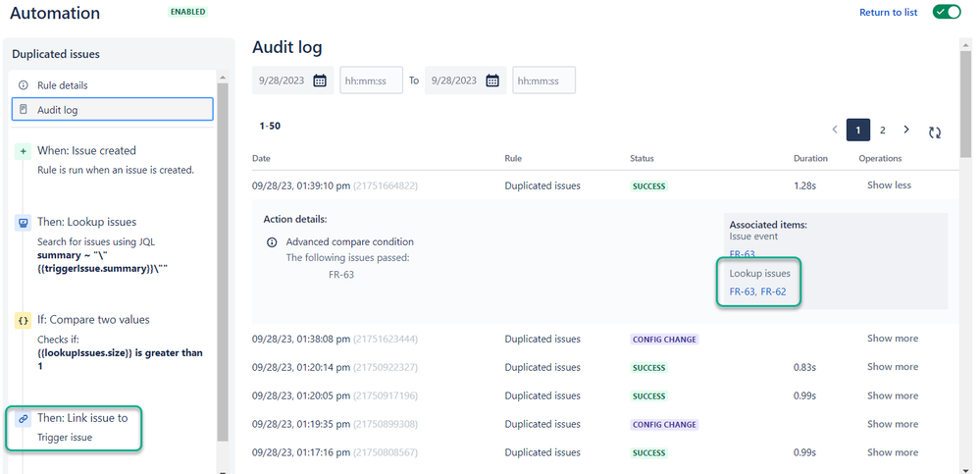This screenshot has width=980, height=474.
Task: Open the If: Compare two values step
Action: click(x=93, y=320)
